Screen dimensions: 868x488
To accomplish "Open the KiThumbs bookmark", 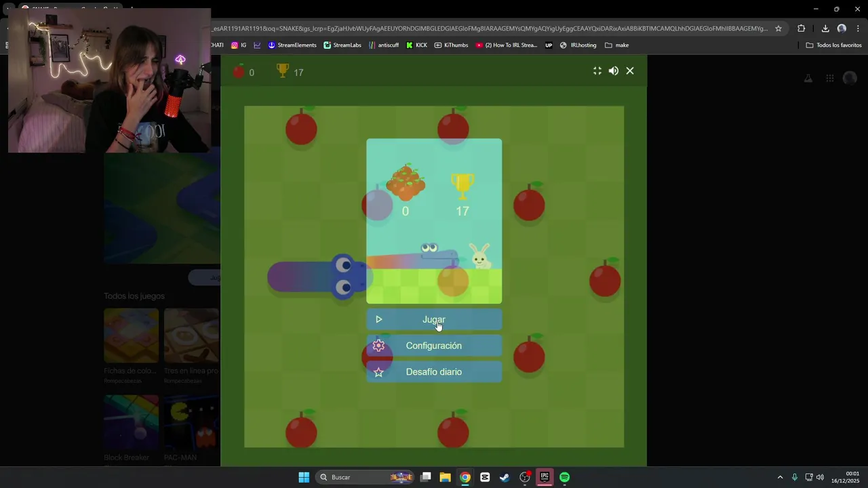I will (x=451, y=45).
